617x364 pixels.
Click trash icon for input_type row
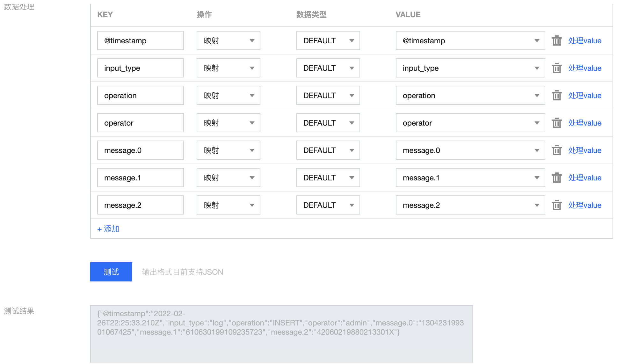[556, 68]
